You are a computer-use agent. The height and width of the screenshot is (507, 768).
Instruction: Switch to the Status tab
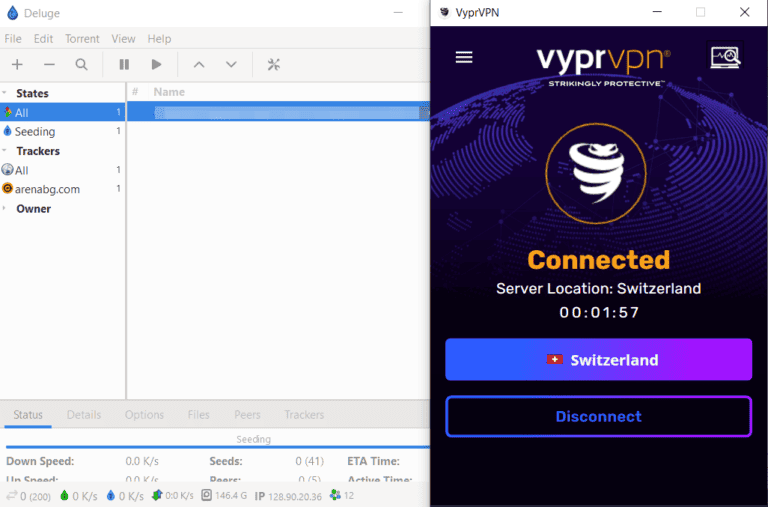click(28, 415)
